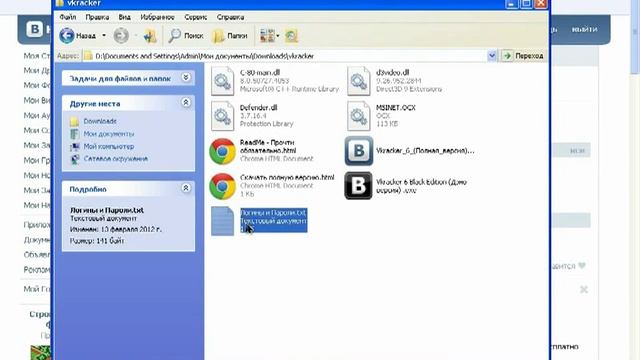
Task: Click the folder sync toolbar icon
Action: (291, 36)
